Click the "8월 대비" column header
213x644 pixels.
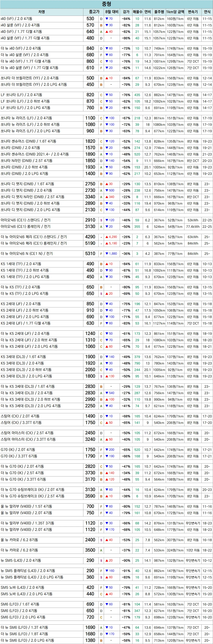(x=112, y=12)
